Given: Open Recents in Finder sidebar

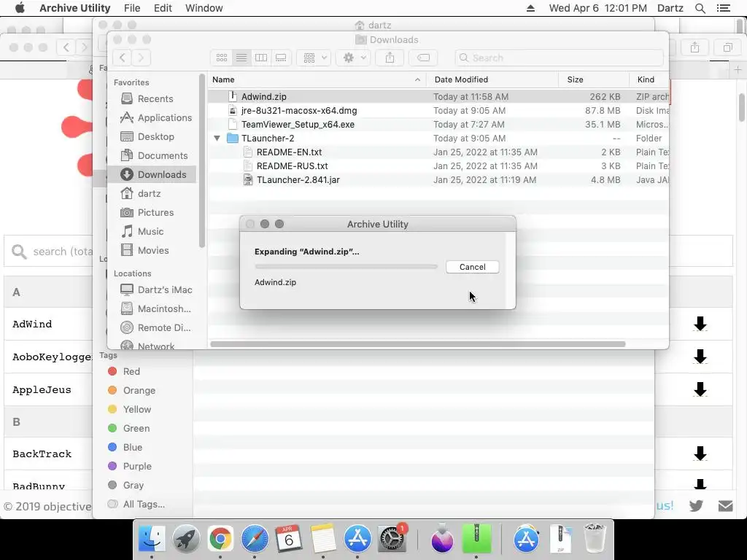Looking at the screenshot, I should click(x=152, y=98).
